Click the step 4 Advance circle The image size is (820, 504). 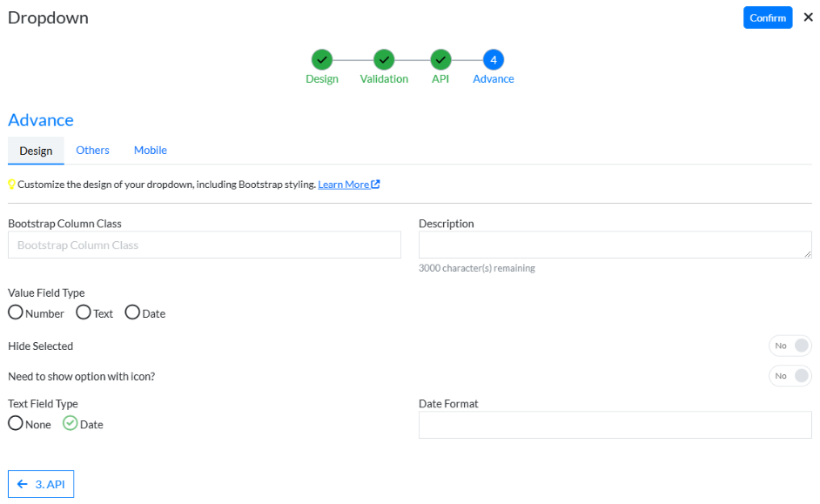click(x=494, y=60)
